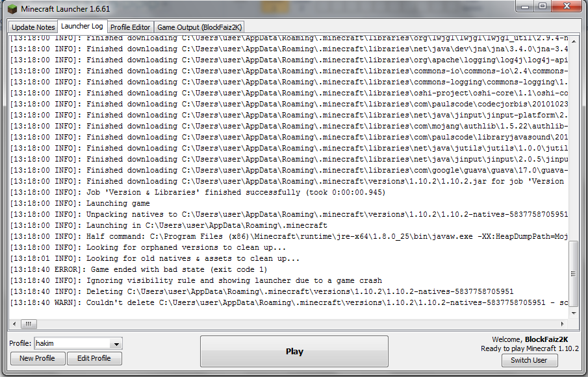Click the window title 'Minecraft Launcher 1.6.61'
The image size is (588, 377).
[x=66, y=8]
